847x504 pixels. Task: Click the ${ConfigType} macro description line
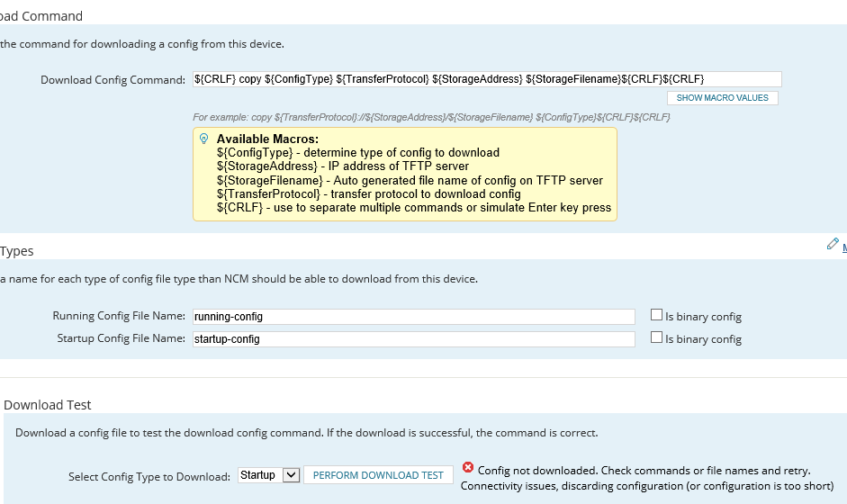[358, 153]
